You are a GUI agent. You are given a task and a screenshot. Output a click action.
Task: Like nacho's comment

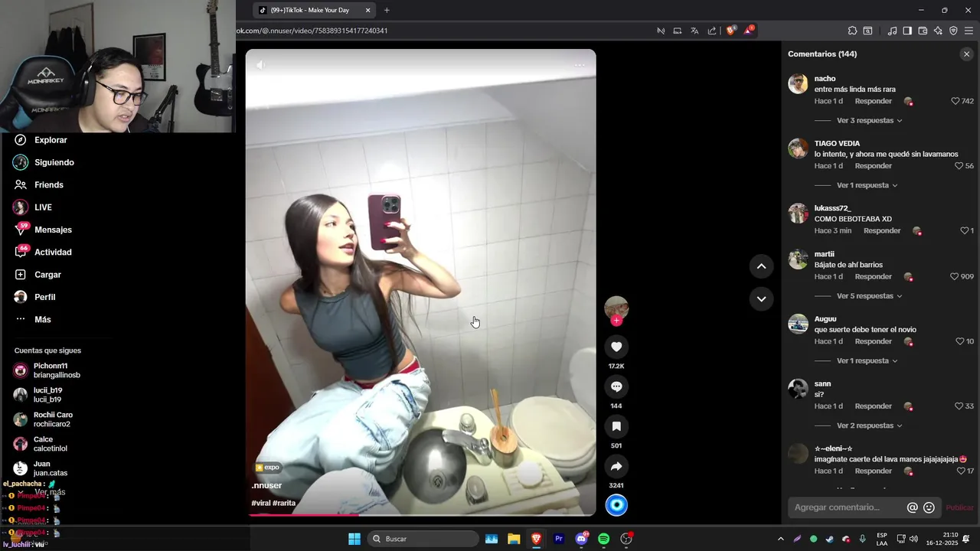pos(955,101)
